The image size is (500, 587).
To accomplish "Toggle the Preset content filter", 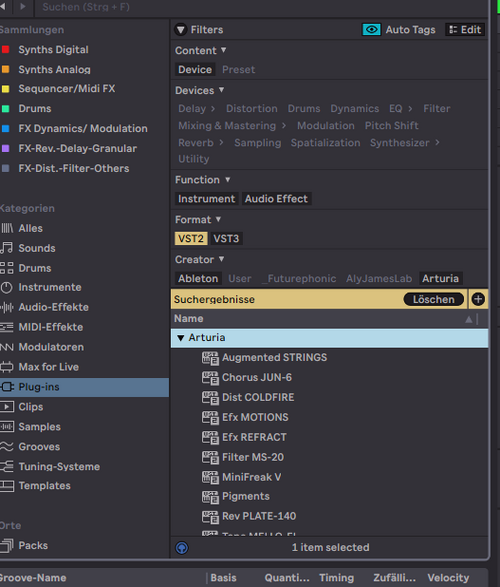I will click(238, 70).
